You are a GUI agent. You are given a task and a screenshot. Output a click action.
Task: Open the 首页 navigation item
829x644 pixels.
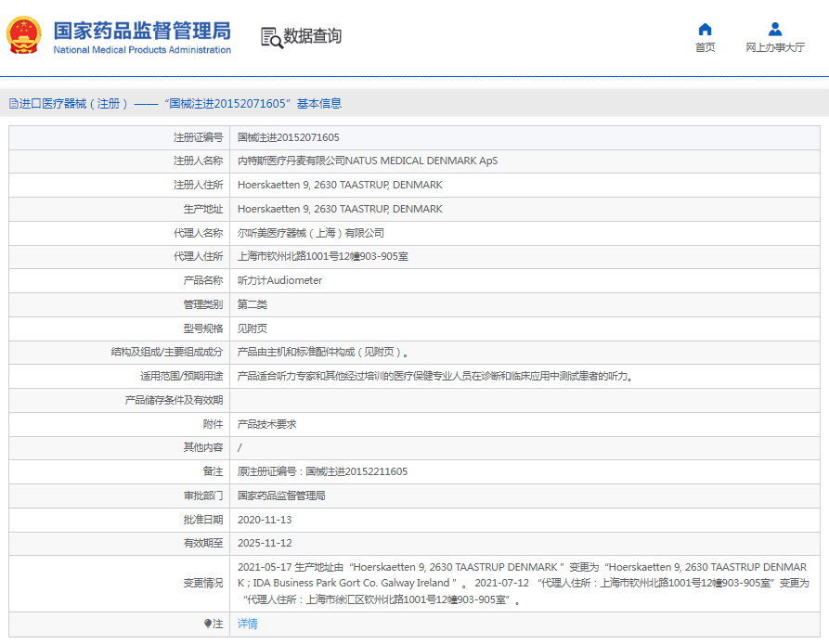click(705, 47)
